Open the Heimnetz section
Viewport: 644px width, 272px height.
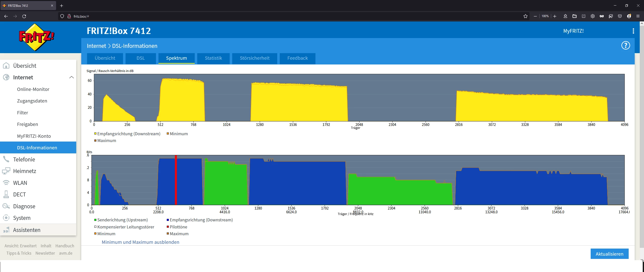[24, 171]
